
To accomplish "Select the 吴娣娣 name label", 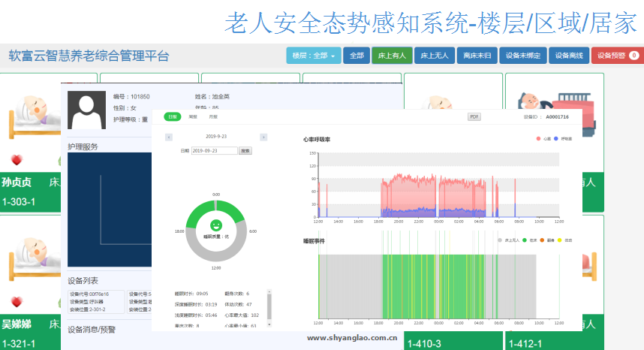I will tap(17, 324).
